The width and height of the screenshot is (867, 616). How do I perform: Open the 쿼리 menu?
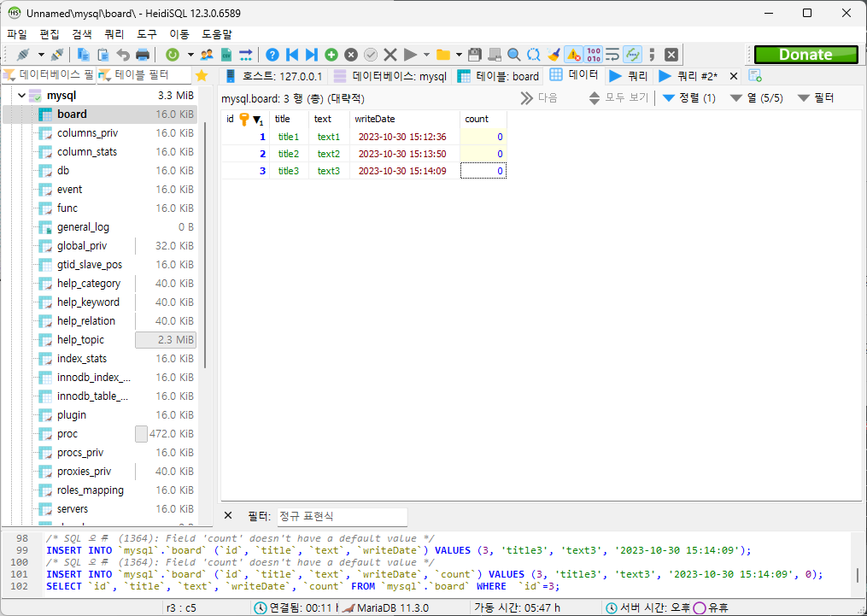[114, 34]
